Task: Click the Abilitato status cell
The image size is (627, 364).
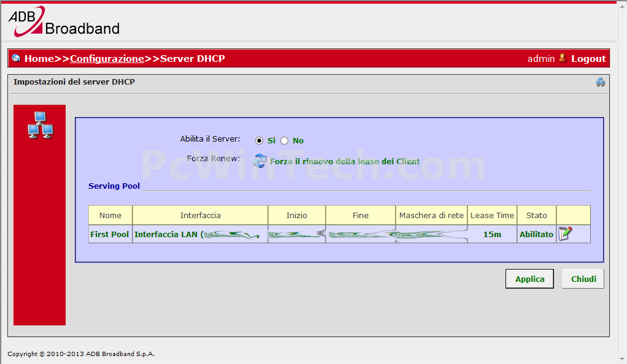Action: pos(536,234)
